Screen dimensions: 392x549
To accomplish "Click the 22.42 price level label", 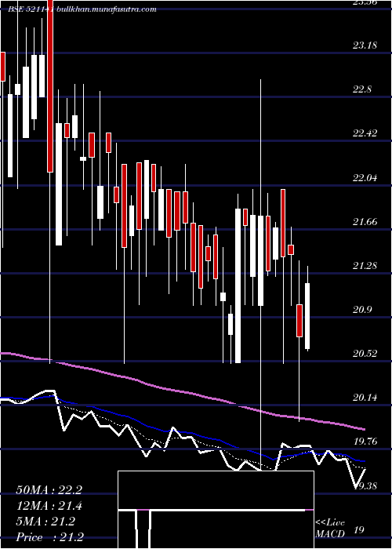I will (x=365, y=133).
